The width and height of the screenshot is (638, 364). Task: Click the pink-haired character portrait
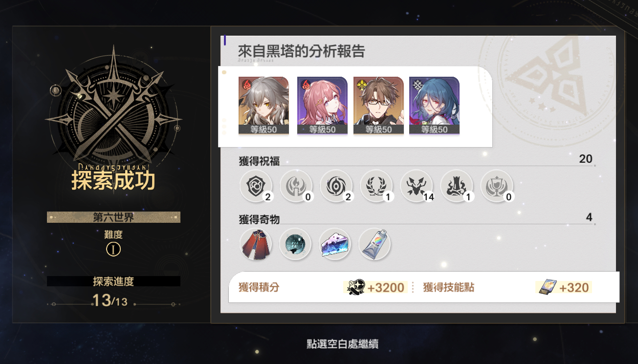point(322,106)
